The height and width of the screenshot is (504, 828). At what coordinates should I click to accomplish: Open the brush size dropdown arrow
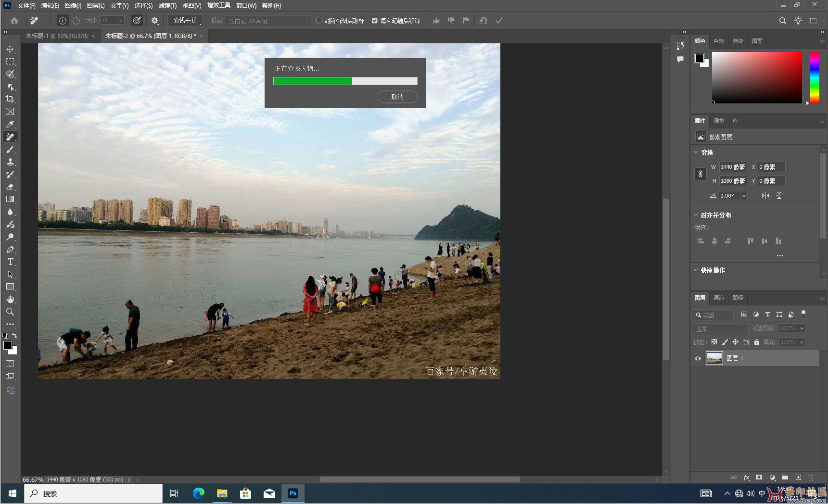click(x=121, y=21)
